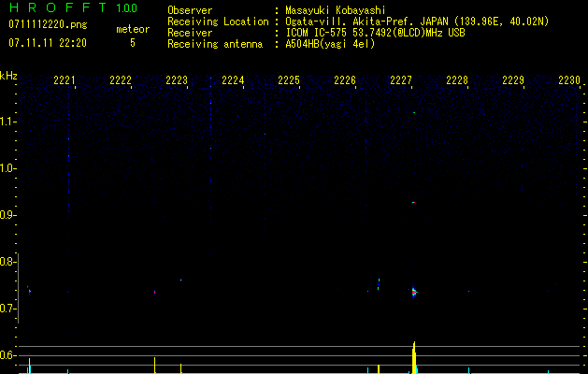Click the 2221 time axis marker
The image size is (588, 374).
point(65,80)
